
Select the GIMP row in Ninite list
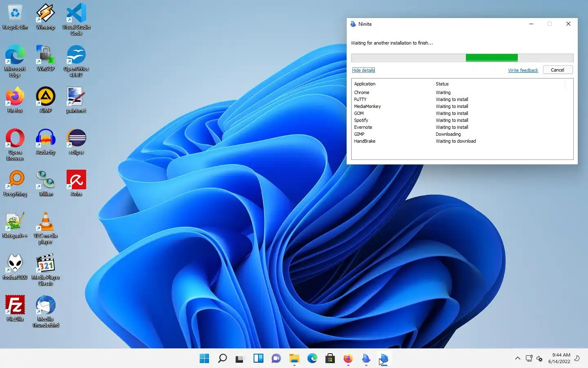(x=462, y=134)
